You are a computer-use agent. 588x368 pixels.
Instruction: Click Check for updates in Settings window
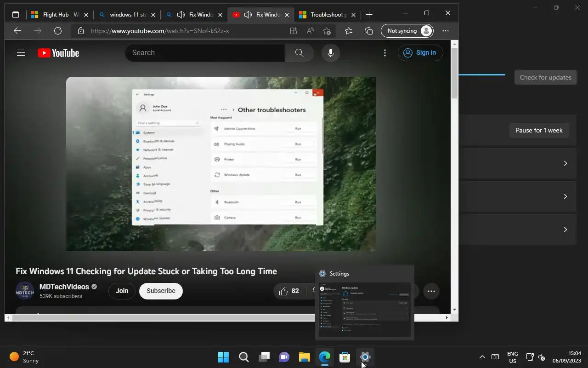545,77
